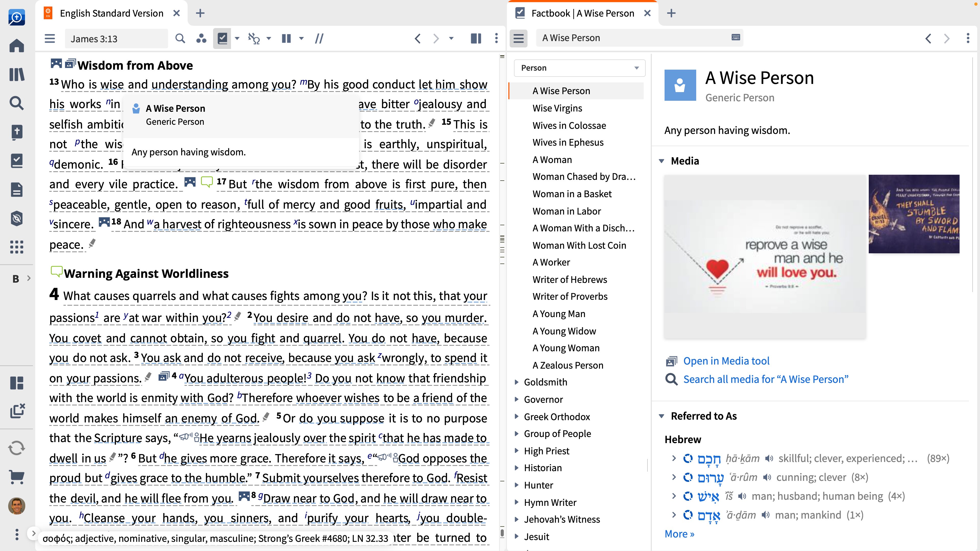Open the Person category dropdown
Screen dimensions: 980x551
tap(579, 68)
